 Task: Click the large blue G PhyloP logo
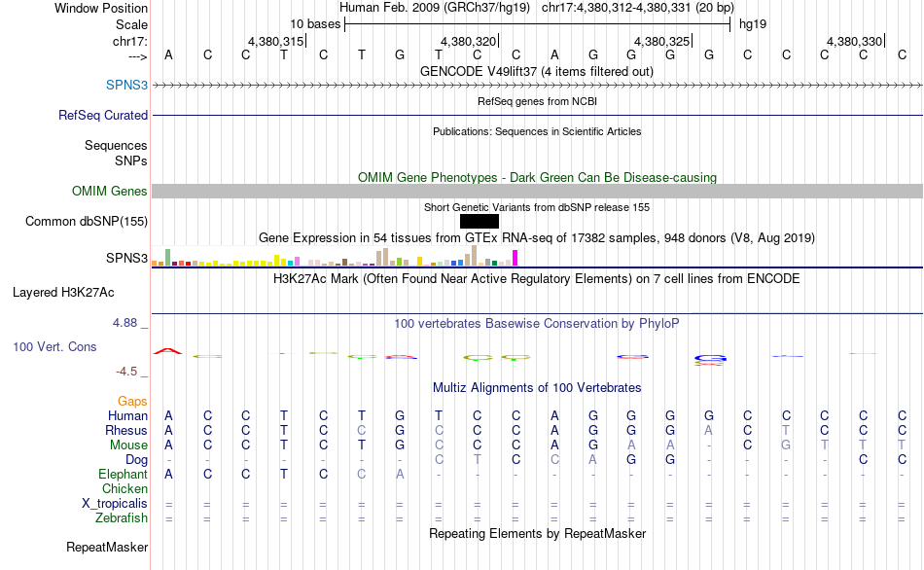point(709,358)
